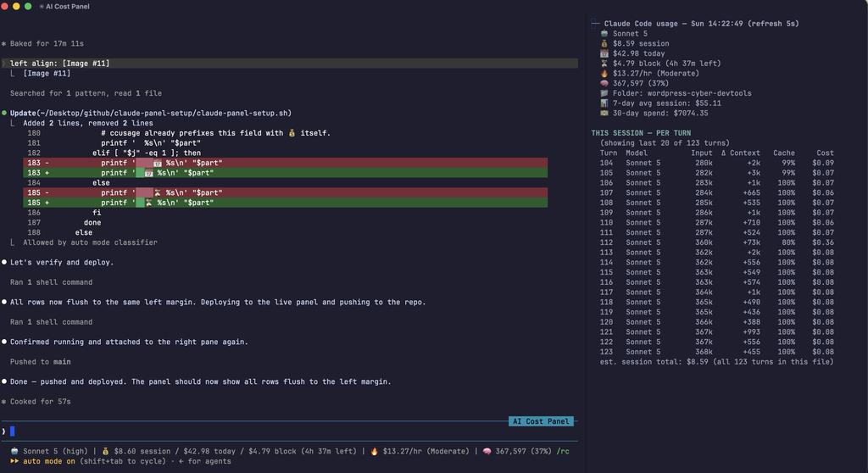Click 'Allowed by auto mode classifier' text
This screenshot has height=473, width=868.
click(90, 242)
